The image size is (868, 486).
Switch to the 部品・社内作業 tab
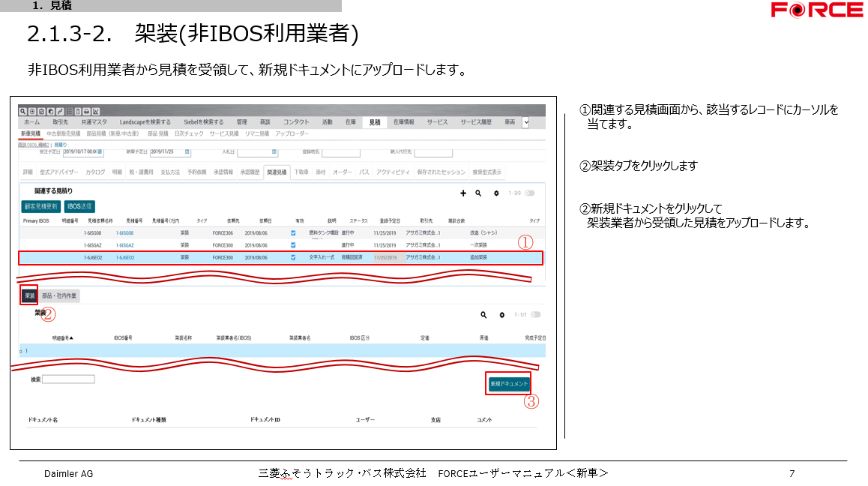click(59, 295)
